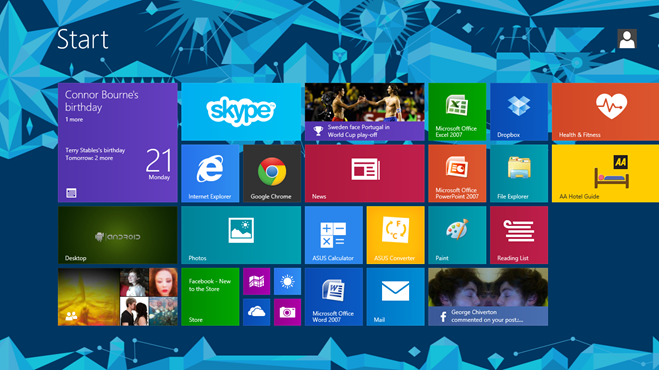Open File Explorer tile
Image resolution: width=659 pixels, height=370 pixels.
tap(519, 174)
